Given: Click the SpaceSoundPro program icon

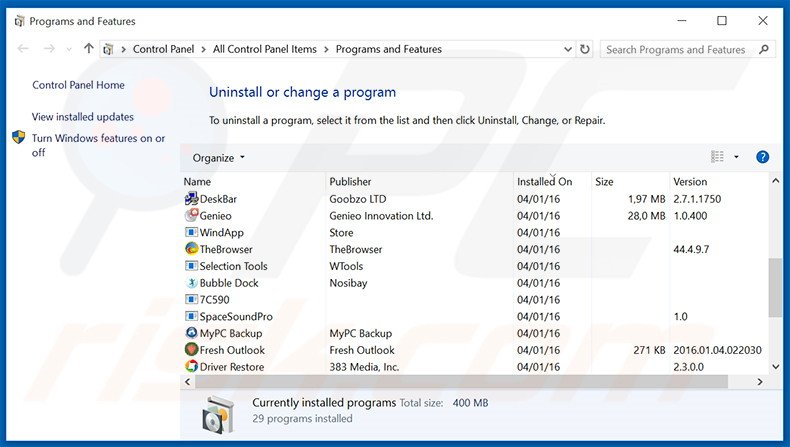Looking at the screenshot, I should coord(191,316).
